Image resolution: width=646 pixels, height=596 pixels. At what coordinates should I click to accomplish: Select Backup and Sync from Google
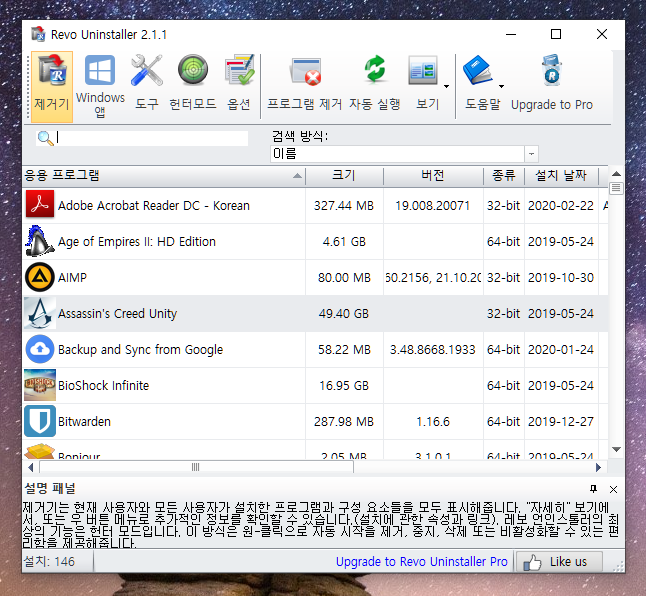[x=140, y=349]
